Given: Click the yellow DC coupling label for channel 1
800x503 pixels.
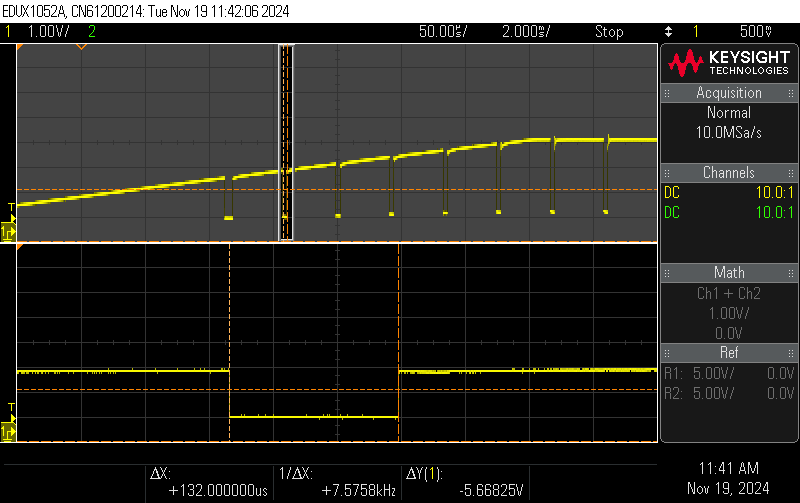Looking at the screenshot, I should click(x=672, y=193).
